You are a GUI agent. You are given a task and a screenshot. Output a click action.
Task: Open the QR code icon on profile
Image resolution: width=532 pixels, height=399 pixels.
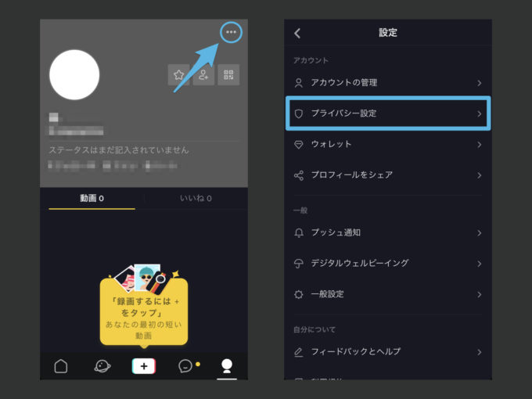[228, 74]
